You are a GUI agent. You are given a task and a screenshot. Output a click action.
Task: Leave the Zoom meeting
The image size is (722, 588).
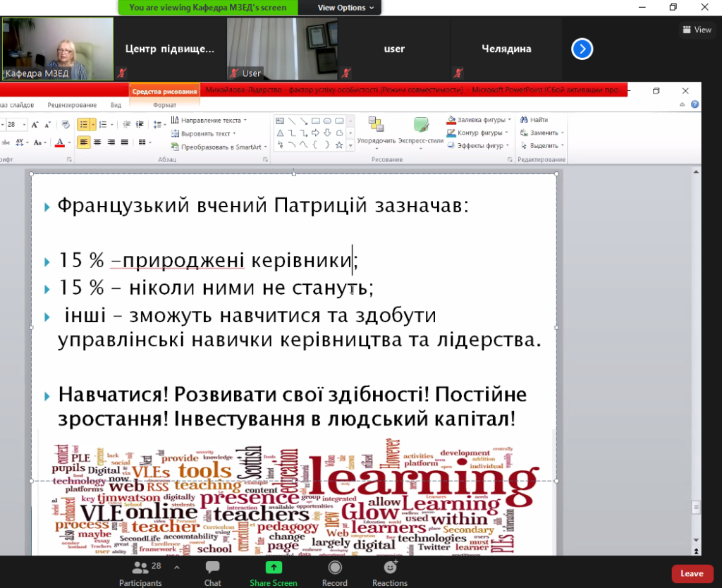tap(691, 573)
